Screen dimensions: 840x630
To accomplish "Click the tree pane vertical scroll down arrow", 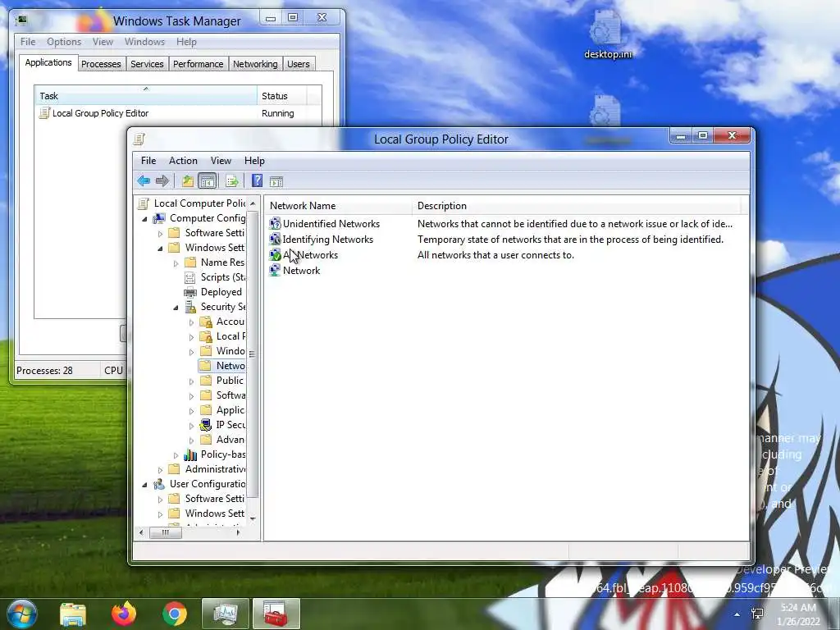I will 253,518.
